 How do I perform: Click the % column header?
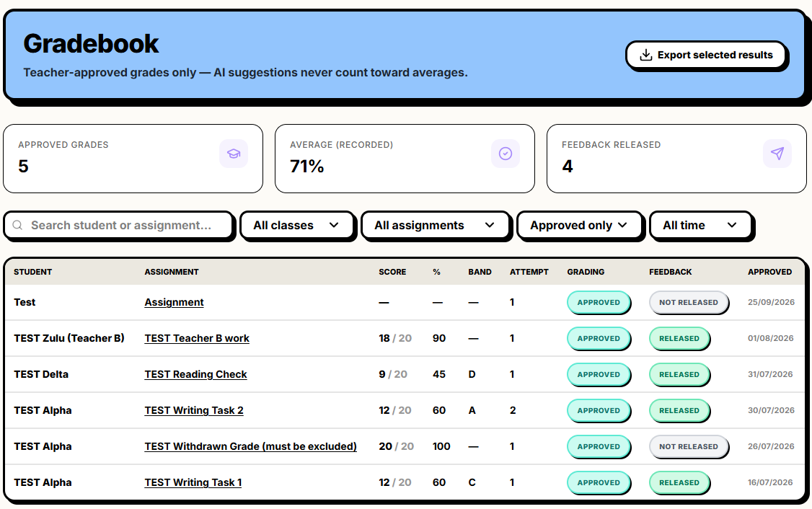[436, 272]
